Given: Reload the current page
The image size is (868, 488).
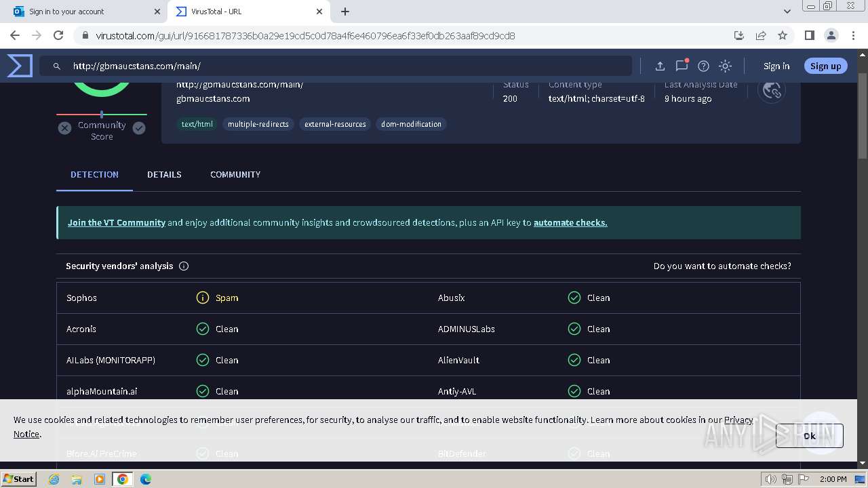Looking at the screenshot, I should [x=58, y=35].
